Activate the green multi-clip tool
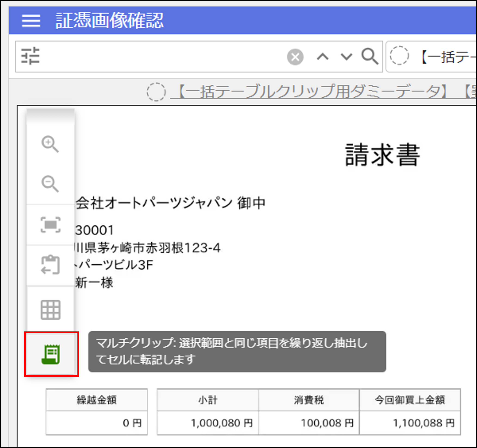This screenshot has width=477, height=448. pos(51,354)
